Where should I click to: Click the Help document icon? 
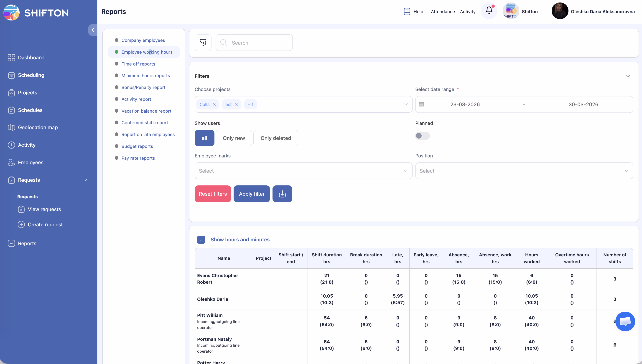pyautogui.click(x=407, y=12)
